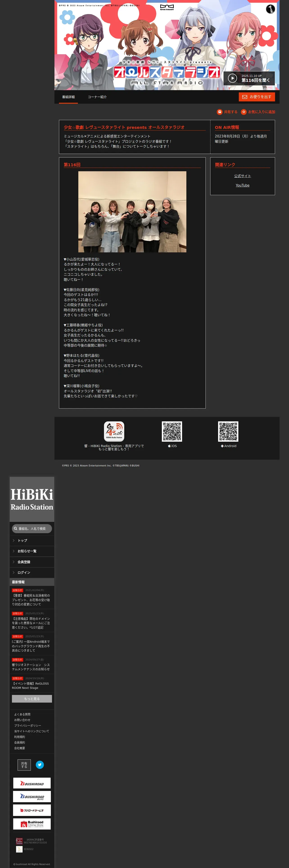Click the お便りを出す mail button
The height and width of the screenshot is (868, 289).
click(x=257, y=97)
